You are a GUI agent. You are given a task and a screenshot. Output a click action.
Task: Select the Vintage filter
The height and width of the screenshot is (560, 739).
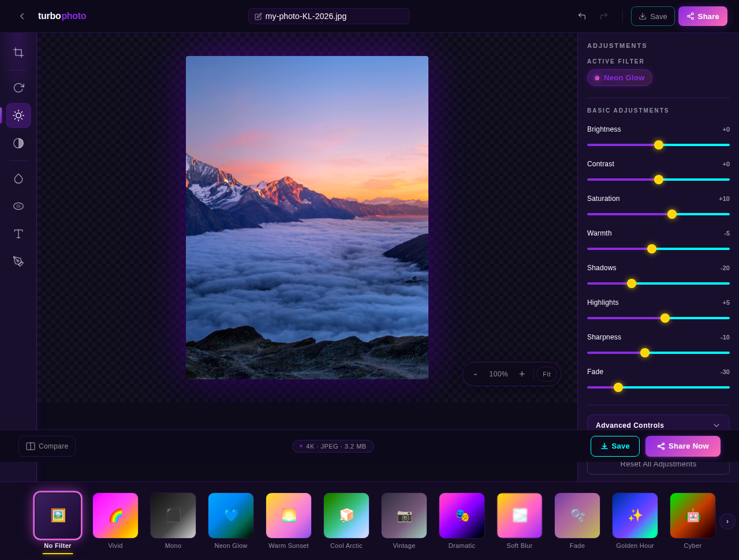(404, 515)
